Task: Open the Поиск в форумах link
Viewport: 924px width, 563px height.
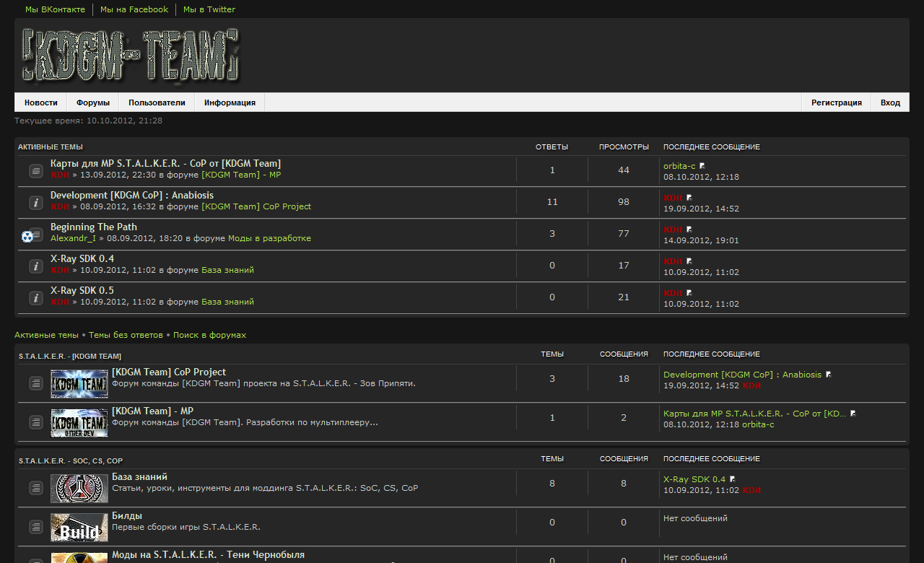Action: coord(209,335)
